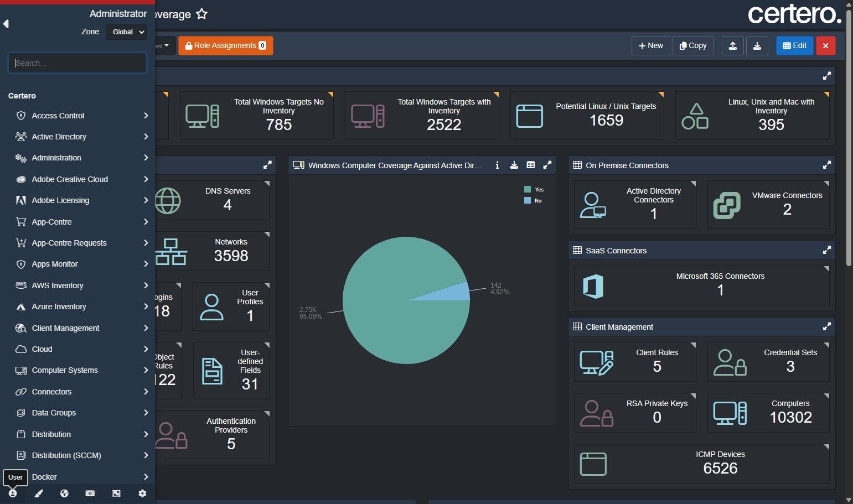Image resolution: width=853 pixels, height=504 pixels.
Task: Expand the Active Directory menu chevron
Action: [x=146, y=137]
